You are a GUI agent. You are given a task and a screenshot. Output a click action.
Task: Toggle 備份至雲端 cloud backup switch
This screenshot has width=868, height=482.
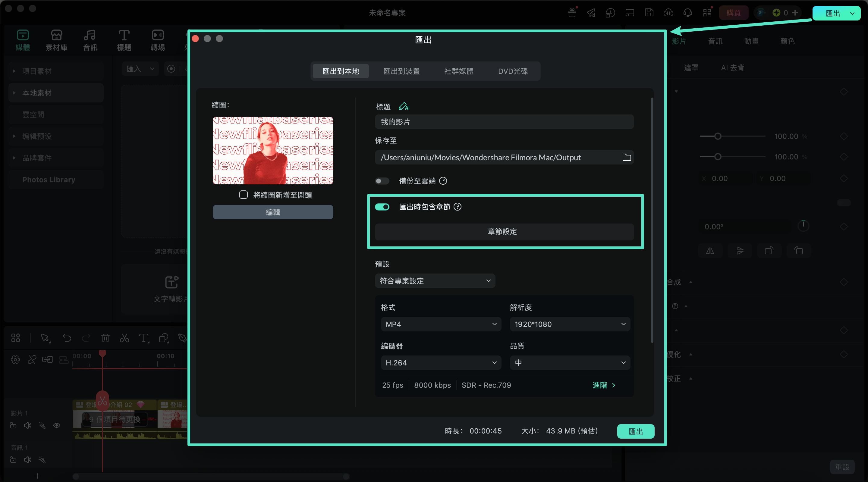(x=382, y=181)
